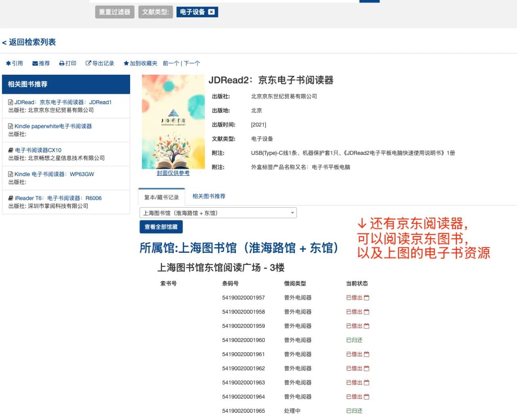Click the 重置过滤器 reset filter button

tap(114, 12)
